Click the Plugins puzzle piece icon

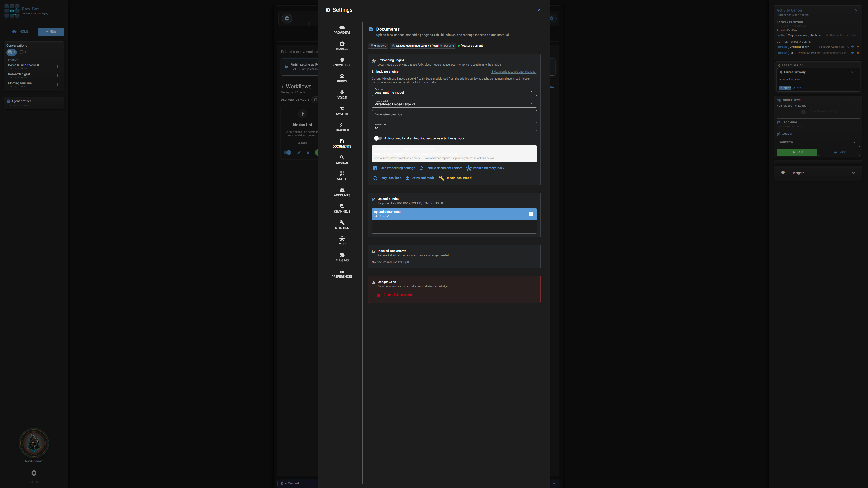tap(342, 255)
